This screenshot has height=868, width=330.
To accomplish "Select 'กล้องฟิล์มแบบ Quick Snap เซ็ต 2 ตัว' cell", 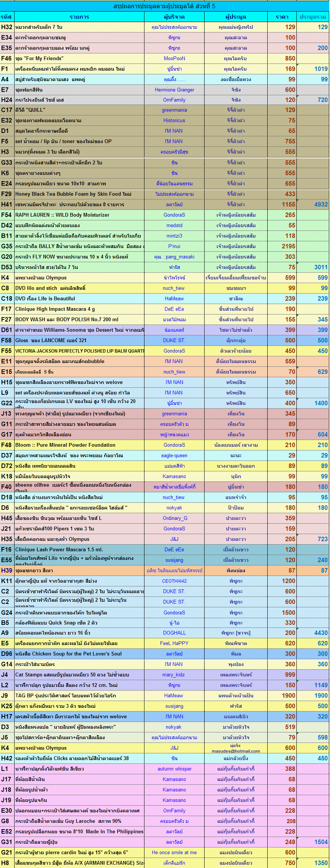I will pos(79,623).
